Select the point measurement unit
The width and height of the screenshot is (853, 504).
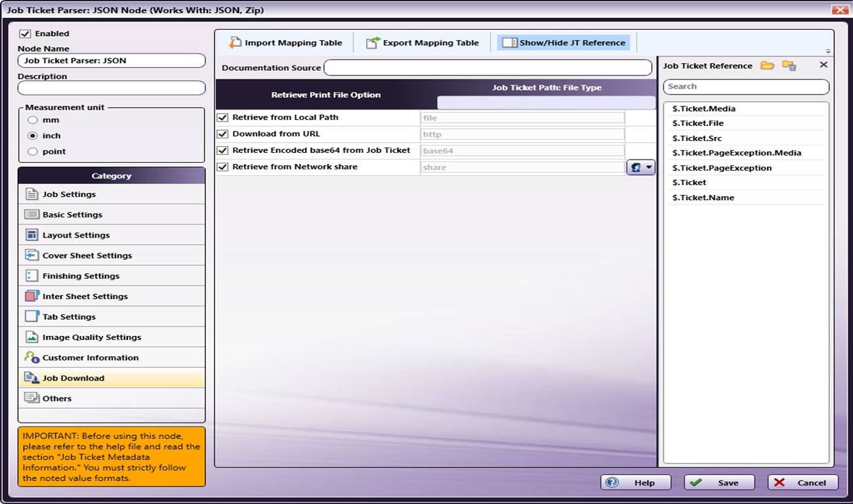click(x=33, y=152)
